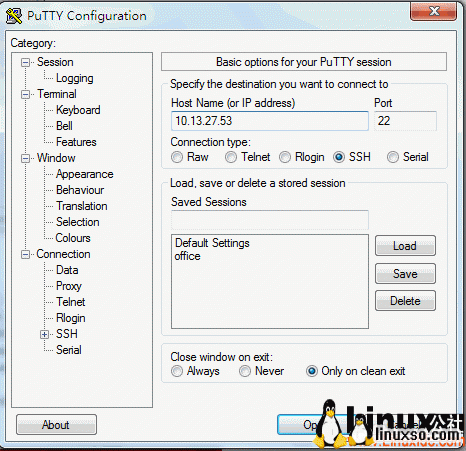Screen dimensions: 466x451
Task: Open the Session category
Action: click(x=55, y=62)
